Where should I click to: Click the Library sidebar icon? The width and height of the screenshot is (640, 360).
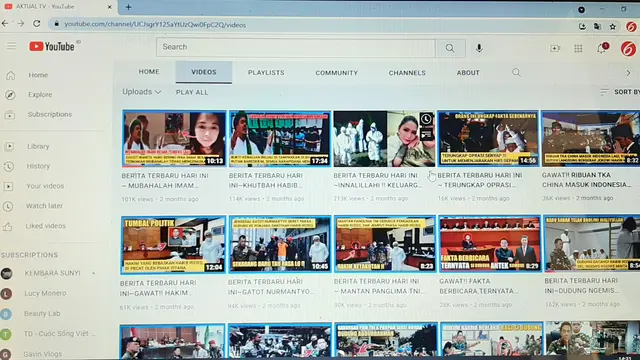(x=9, y=146)
